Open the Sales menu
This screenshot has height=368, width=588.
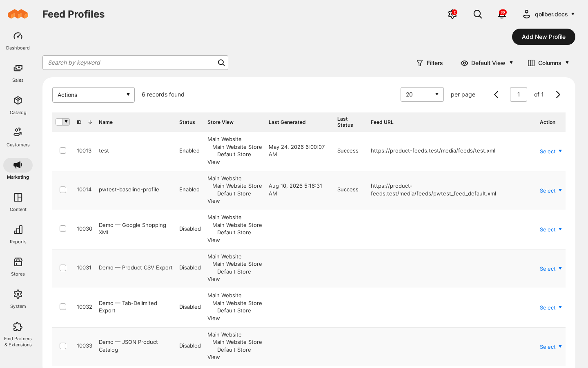tap(18, 73)
